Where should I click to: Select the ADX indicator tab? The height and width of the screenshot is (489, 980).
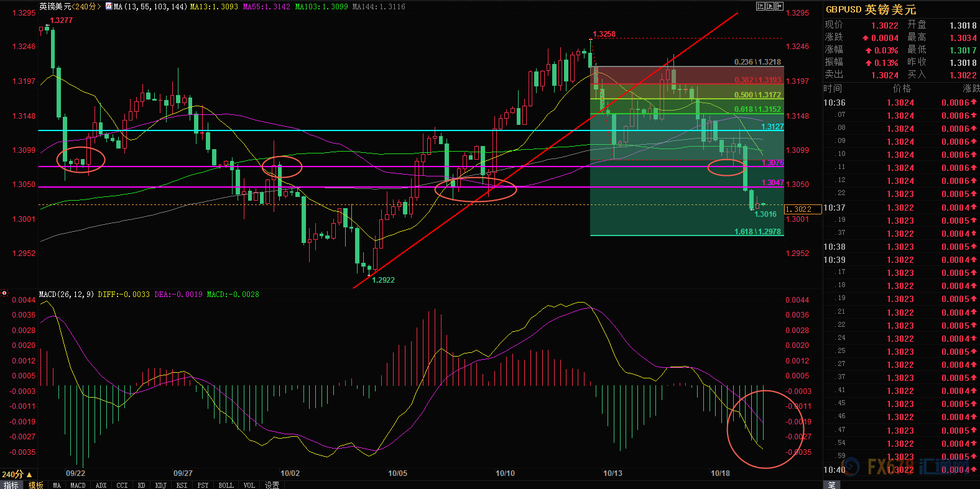[x=101, y=485]
